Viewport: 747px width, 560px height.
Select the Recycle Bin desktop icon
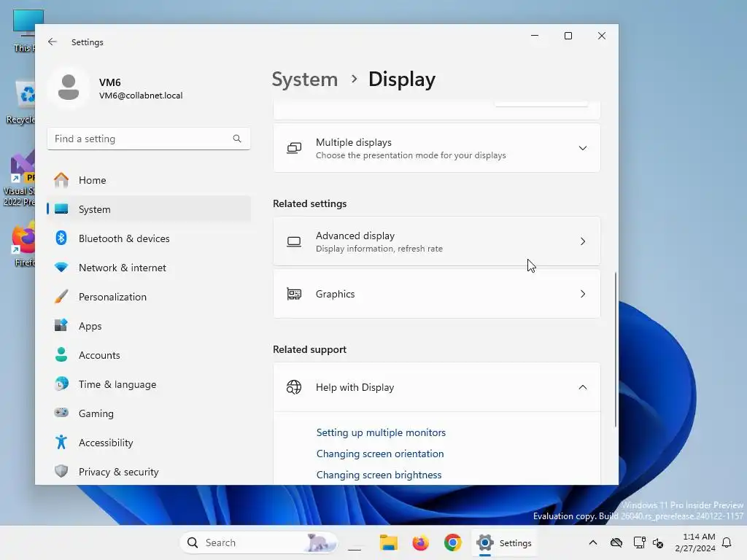click(21, 102)
